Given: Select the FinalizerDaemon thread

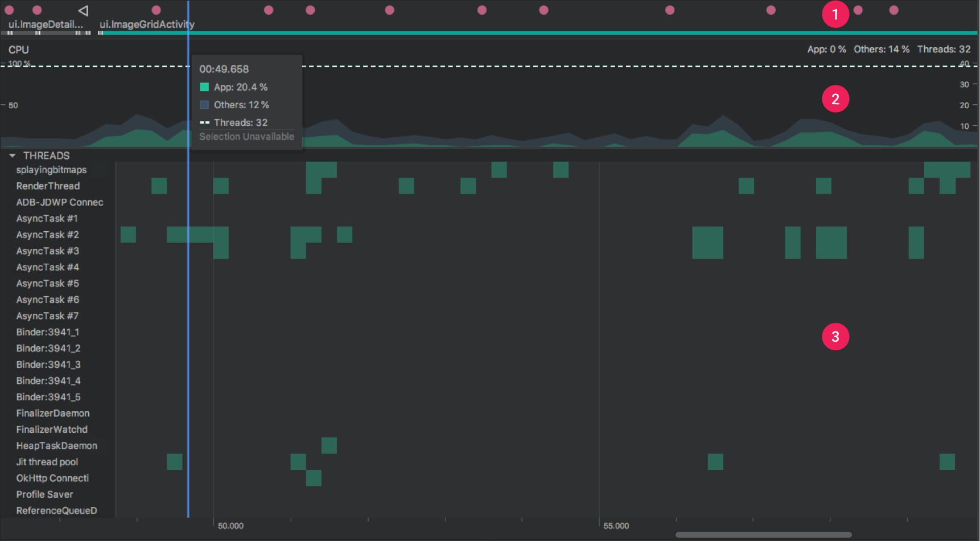Looking at the screenshot, I should (x=52, y=413).
